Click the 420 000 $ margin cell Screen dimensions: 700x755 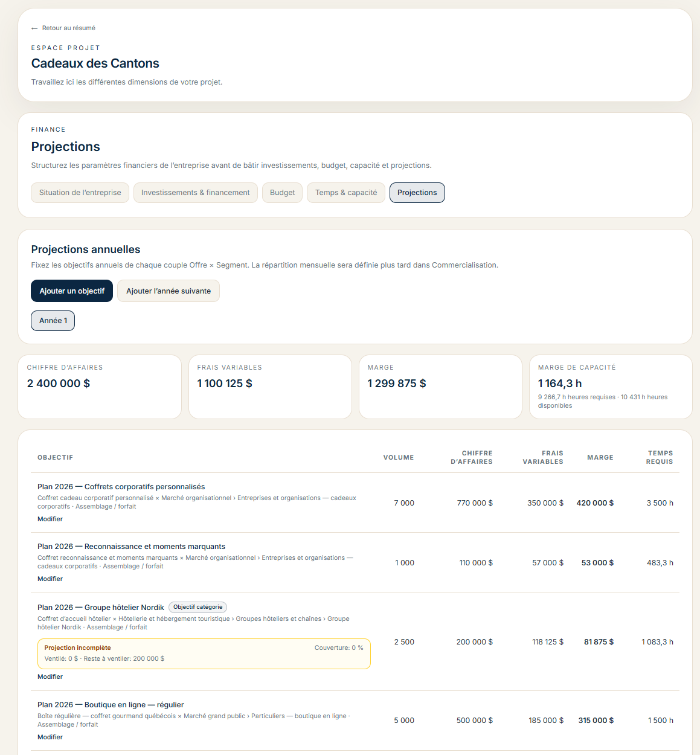point(595,503)
